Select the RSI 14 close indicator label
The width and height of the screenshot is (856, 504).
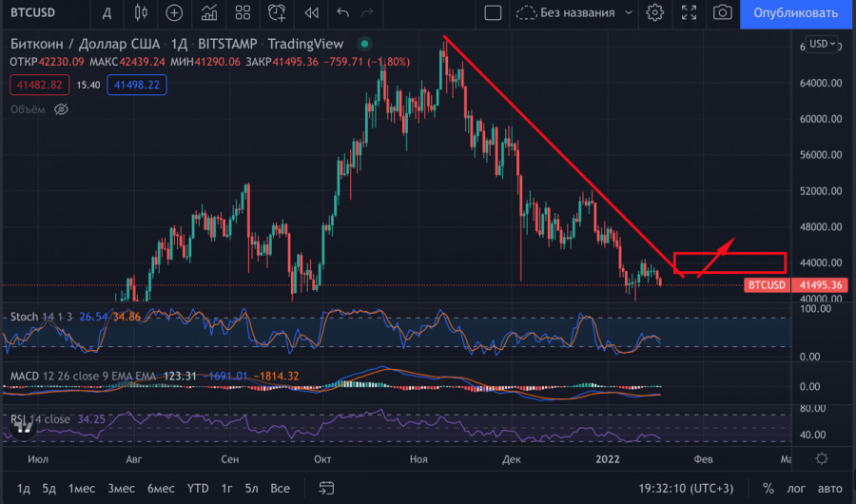pos(40,419)
